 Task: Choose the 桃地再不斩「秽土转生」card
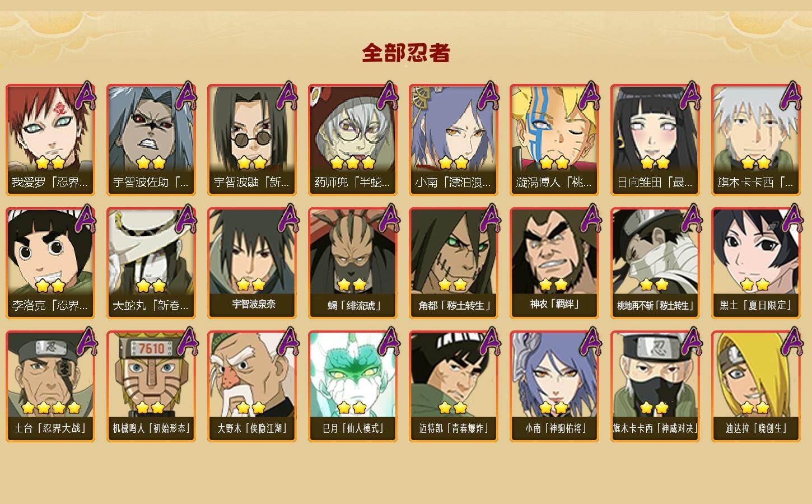click(655, 263)
